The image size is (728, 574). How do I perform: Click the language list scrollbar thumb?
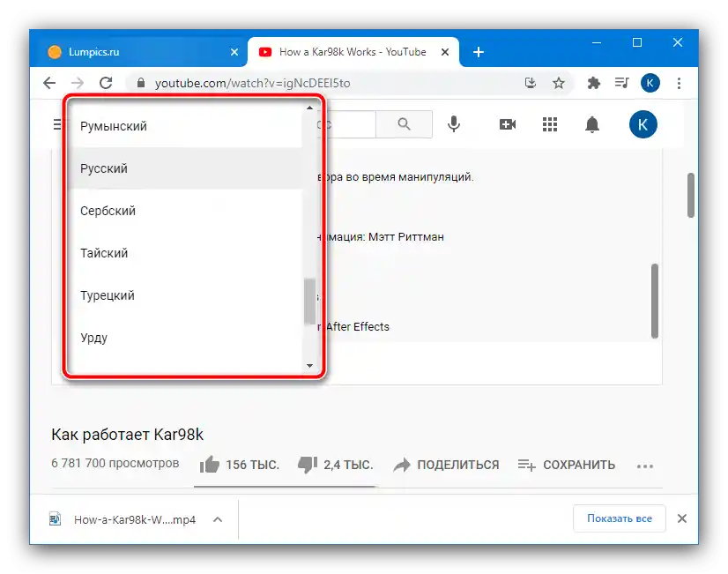click(x=309, y=301)
